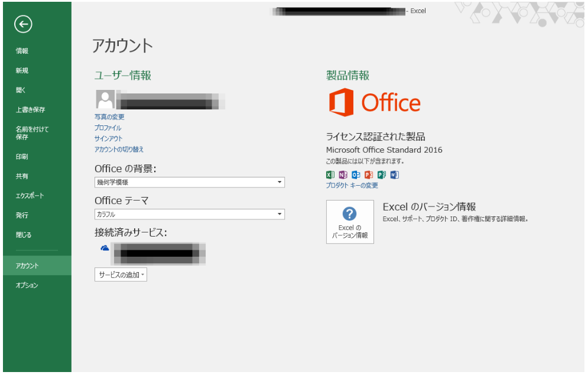The height and width of the screenshot is (375, 588).
Task: Click the OneDrive cloud service icon
Action: 105,248
